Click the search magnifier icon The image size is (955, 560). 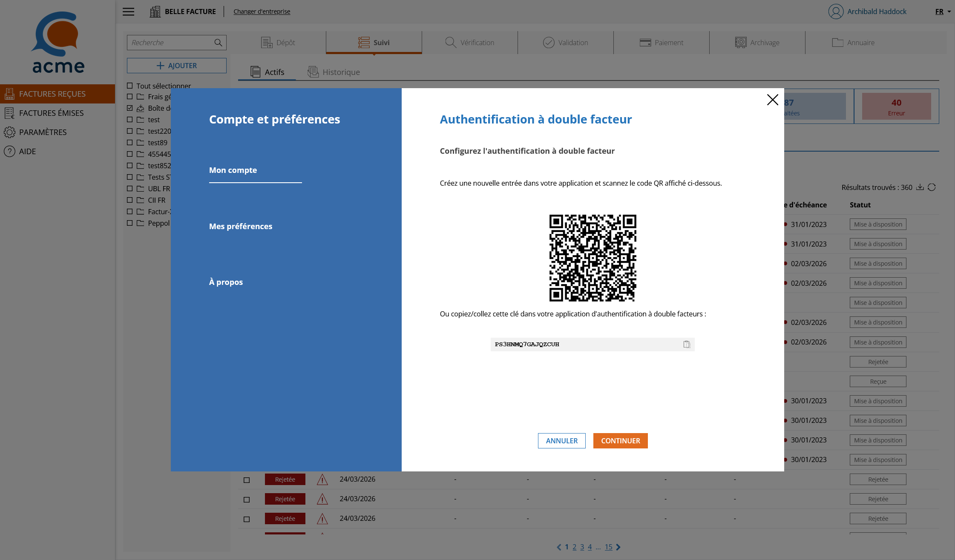[x=218, y=43]
